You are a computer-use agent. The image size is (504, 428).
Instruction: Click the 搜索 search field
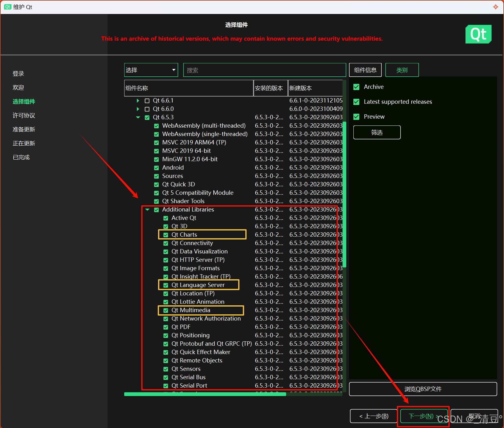point(265,70)
